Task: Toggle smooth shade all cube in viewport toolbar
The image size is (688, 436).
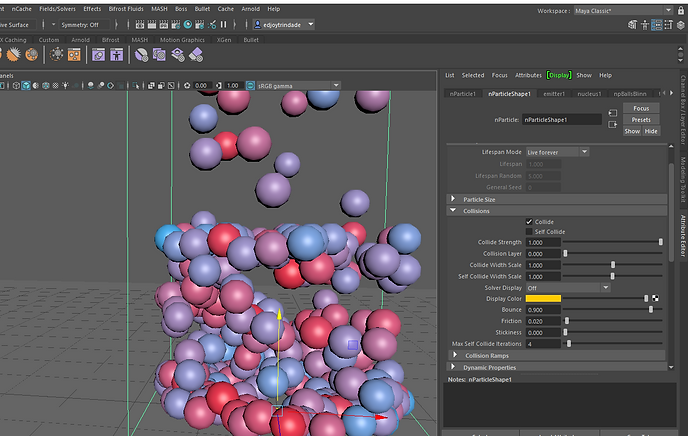Action: (x=26, y=86)
